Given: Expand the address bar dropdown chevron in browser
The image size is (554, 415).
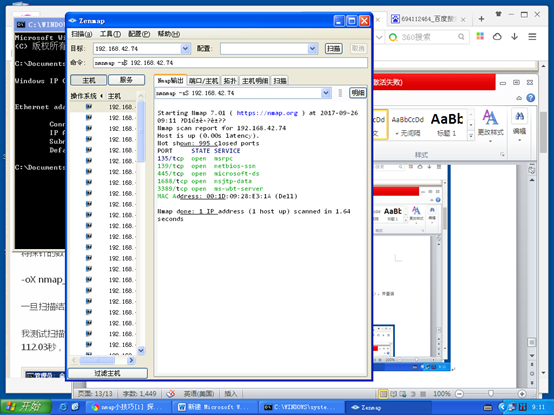Looking at the screenshot, I should (379, 37).
